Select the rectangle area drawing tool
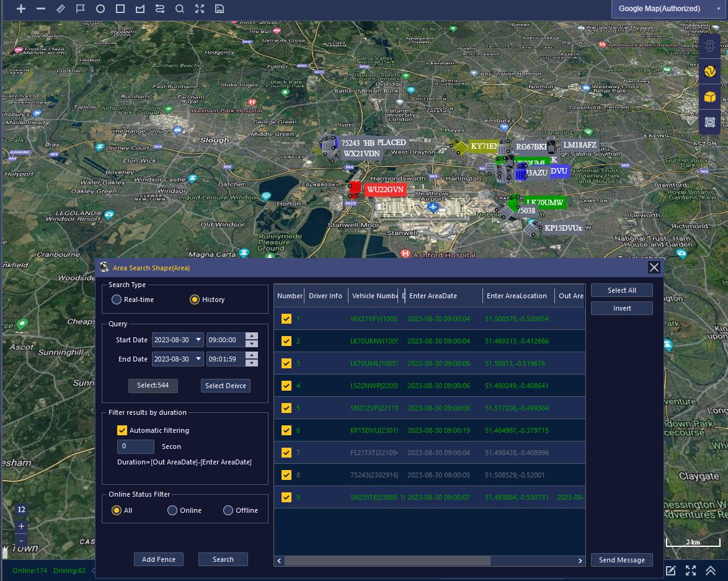728x581 pixels. (120, 9)
